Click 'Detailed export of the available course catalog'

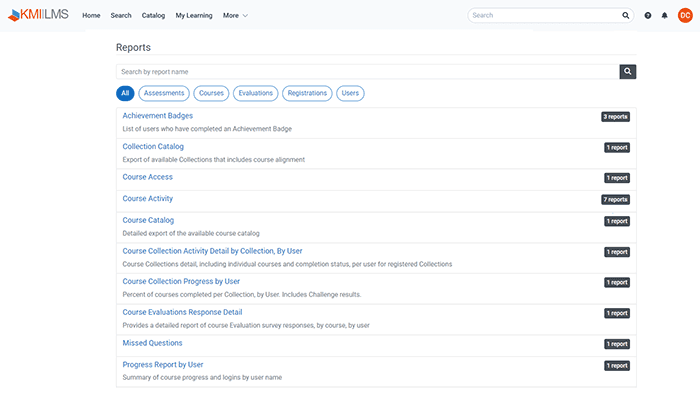pos(191,234)
